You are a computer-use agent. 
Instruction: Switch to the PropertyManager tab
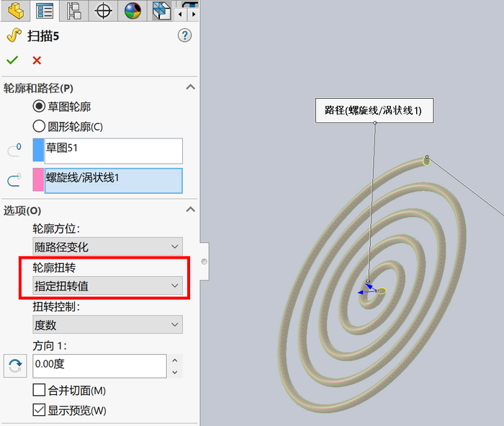point(45,11)
